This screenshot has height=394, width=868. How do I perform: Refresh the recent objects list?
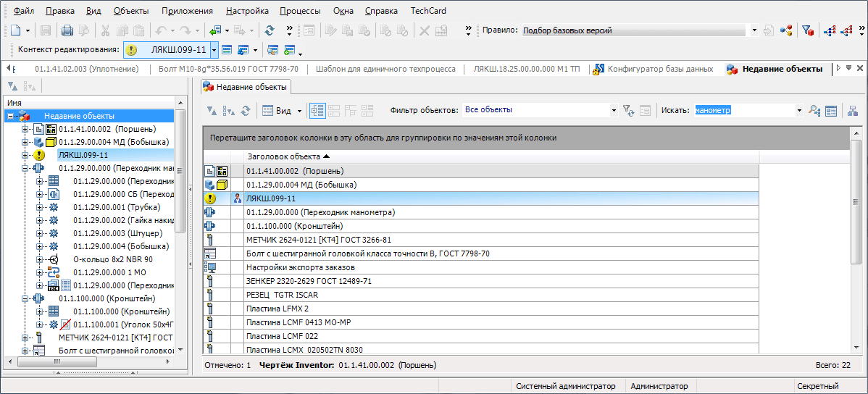click(x=245, y=111)
